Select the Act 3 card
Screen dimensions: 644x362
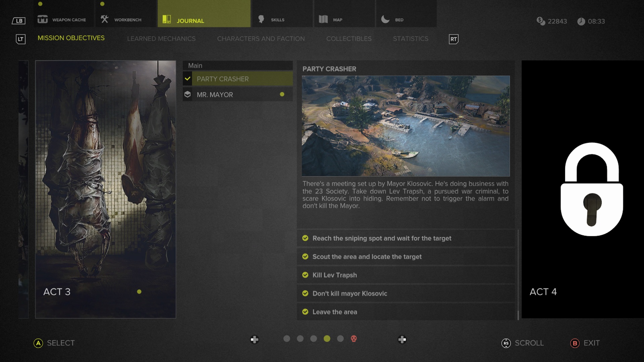click(x=106, y=189)
